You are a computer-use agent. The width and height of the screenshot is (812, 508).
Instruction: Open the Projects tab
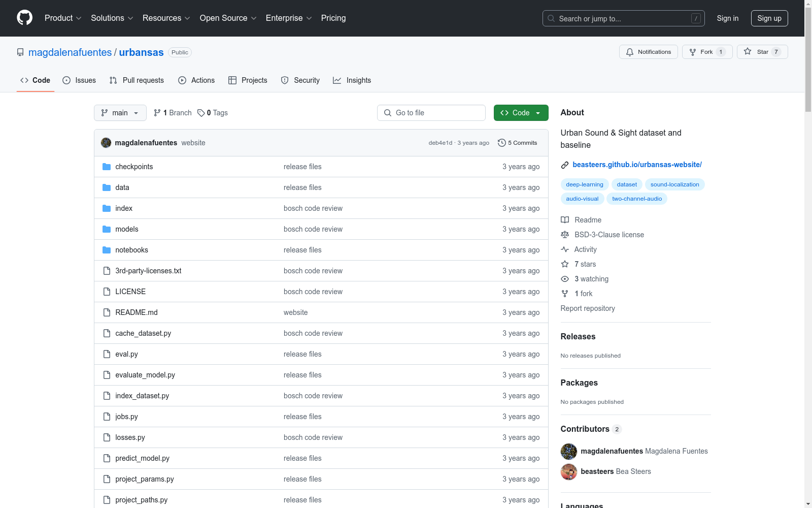248,80
